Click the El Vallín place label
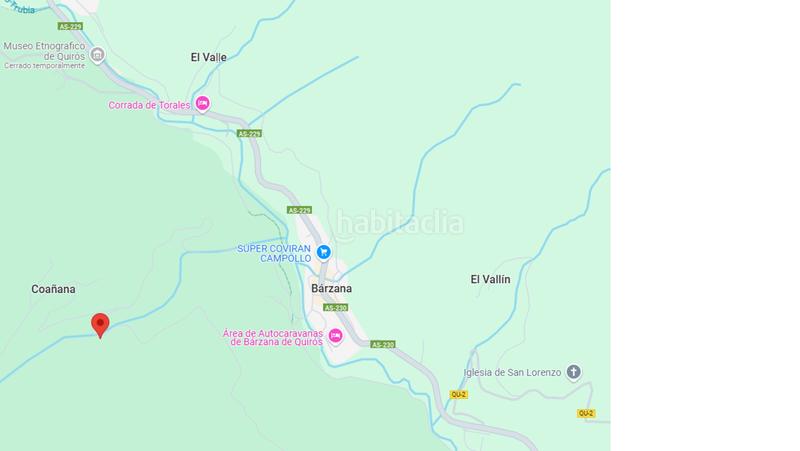Screen dimensions: 800x451 click(x=490, y=279)
